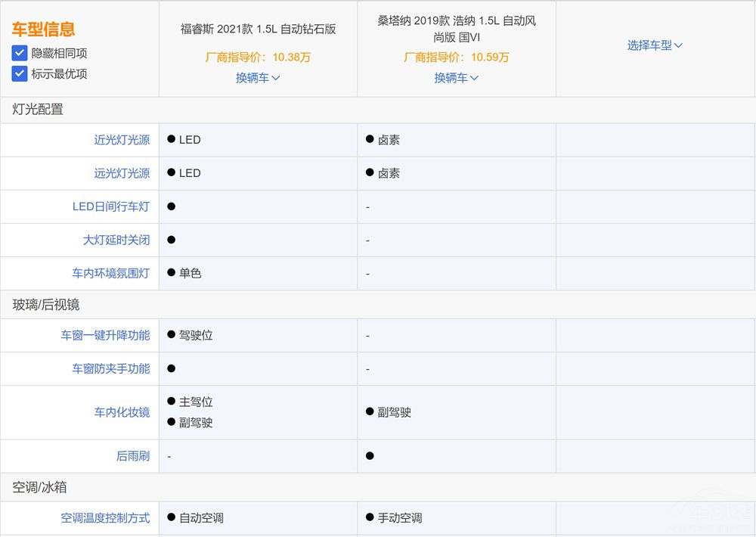Image resolution: width=756 pixels, height=537 pixels.
Task: Open the 车窗一键升降功能 label
Action: coord(106,335)
